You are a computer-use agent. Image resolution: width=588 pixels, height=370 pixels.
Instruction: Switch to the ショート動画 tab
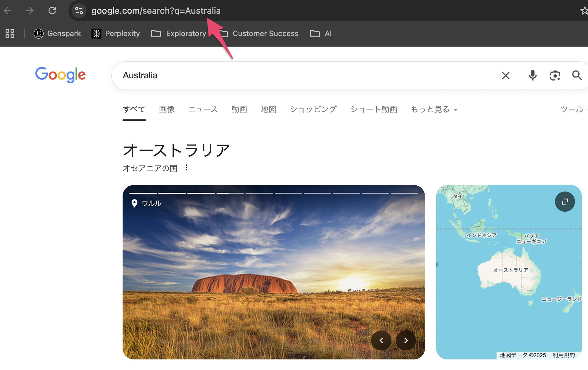tap(374, 109)
